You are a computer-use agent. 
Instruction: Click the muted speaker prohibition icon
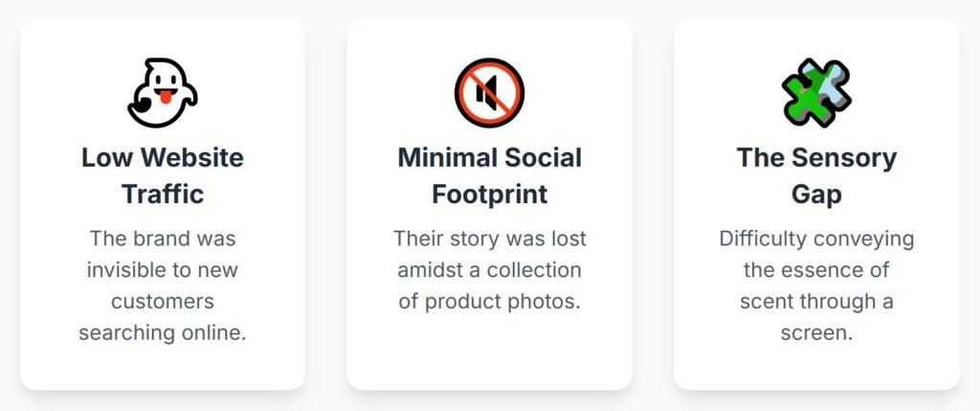(489, 93)
